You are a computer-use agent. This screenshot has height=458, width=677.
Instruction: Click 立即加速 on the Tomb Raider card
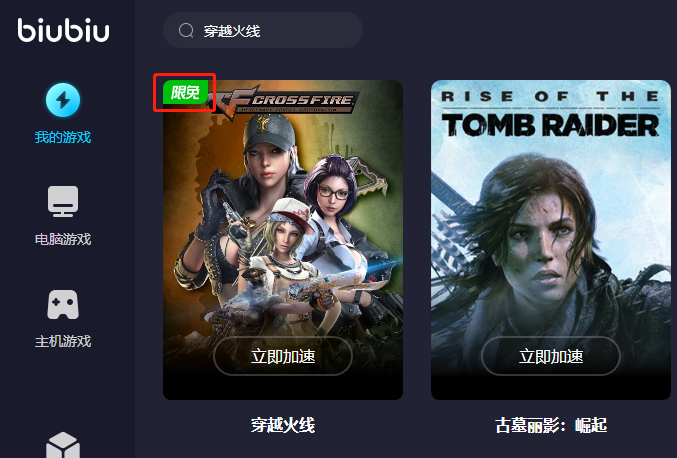click(x=551, y=356)
